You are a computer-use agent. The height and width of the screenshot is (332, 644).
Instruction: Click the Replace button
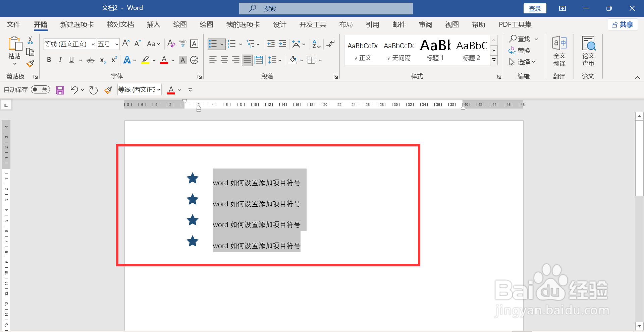(x=519, y=51)
